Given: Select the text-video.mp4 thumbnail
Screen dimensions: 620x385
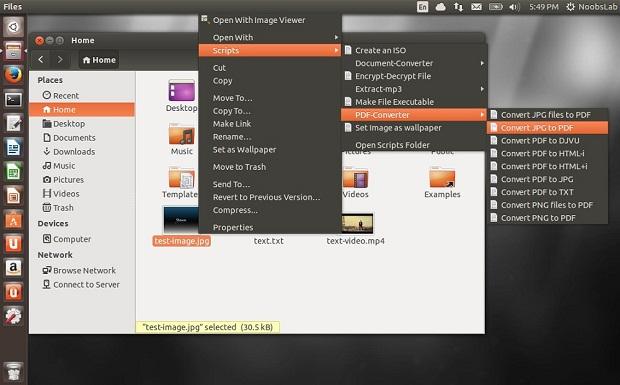Looking at the screenshot, I should click(357, 223).
